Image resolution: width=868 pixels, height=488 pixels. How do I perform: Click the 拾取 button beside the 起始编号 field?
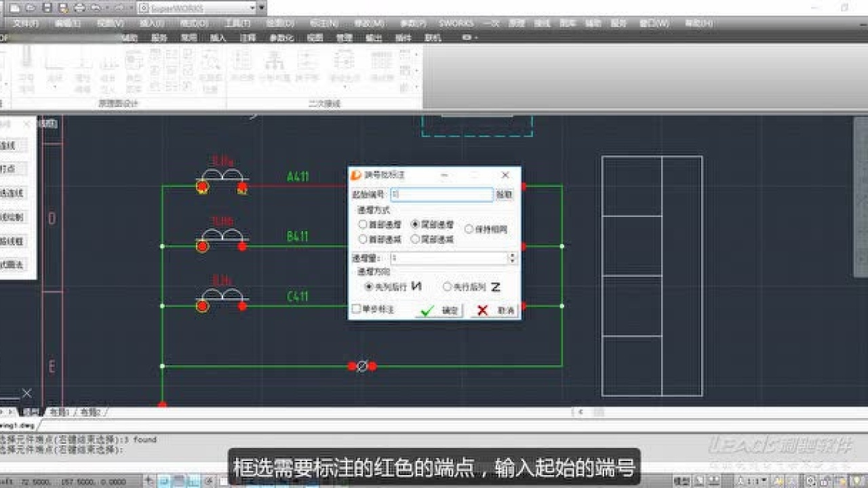505,195
